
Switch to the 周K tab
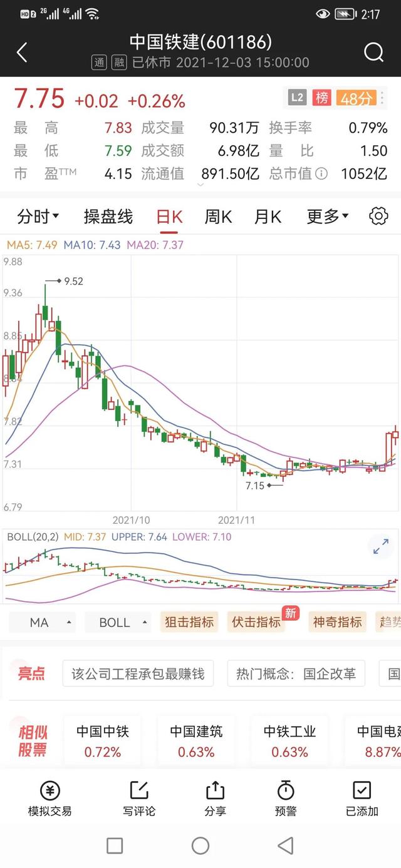point(218,217)
